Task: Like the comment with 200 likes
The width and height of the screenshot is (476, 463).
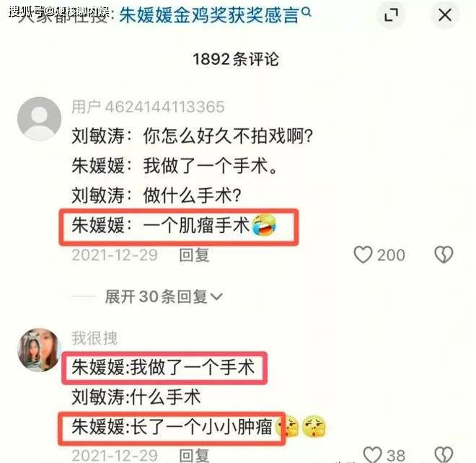Action: pos(363,255)
